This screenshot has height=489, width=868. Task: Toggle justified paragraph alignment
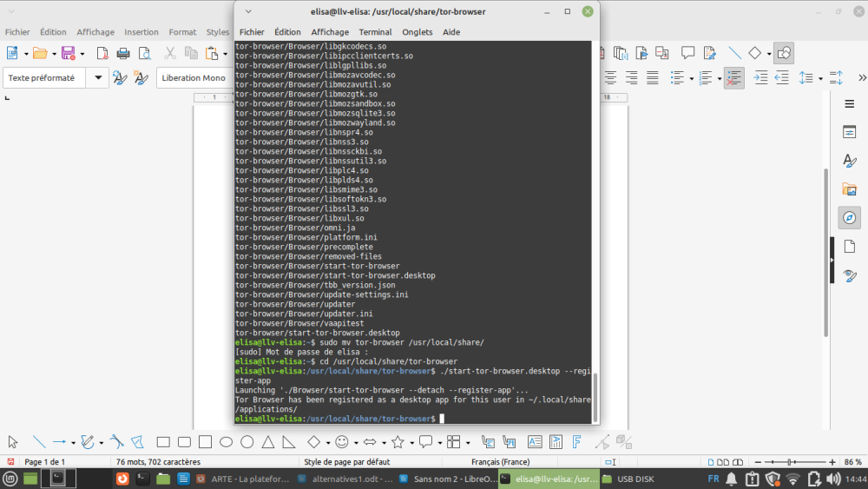tap(652, 78)
